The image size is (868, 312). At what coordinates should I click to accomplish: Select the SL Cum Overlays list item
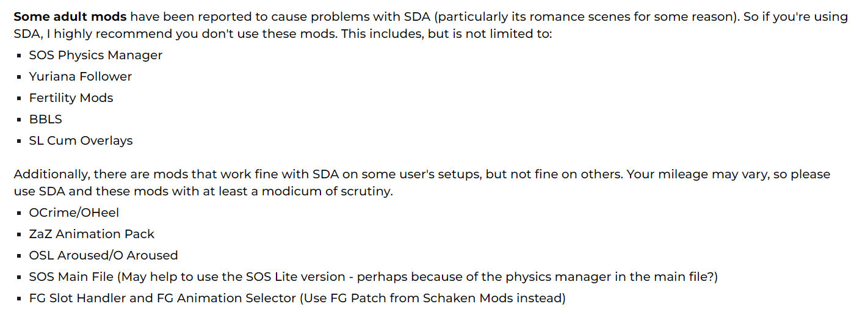pyautogui.click(x=81, y=140)
